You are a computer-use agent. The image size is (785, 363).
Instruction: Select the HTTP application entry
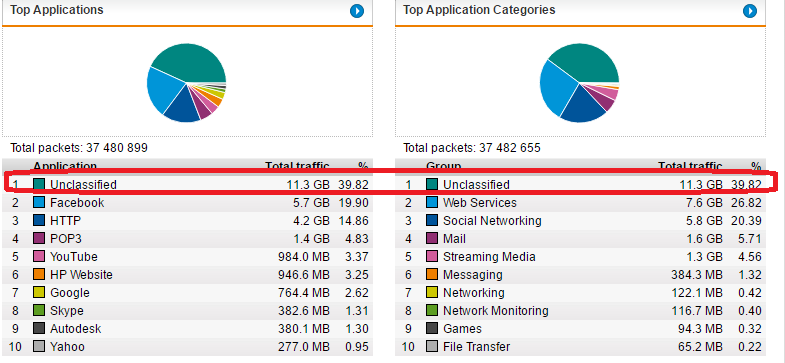pyautogui.click(x=66, y=221)
